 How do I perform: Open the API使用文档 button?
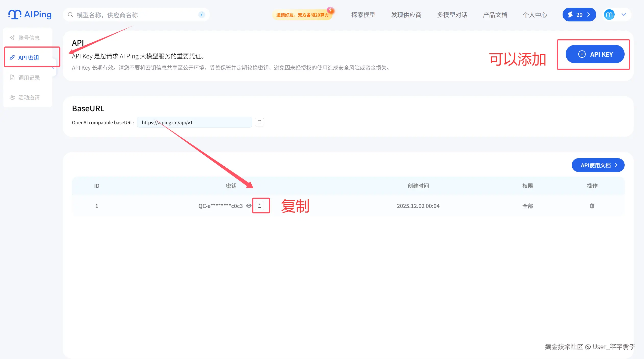598,165
